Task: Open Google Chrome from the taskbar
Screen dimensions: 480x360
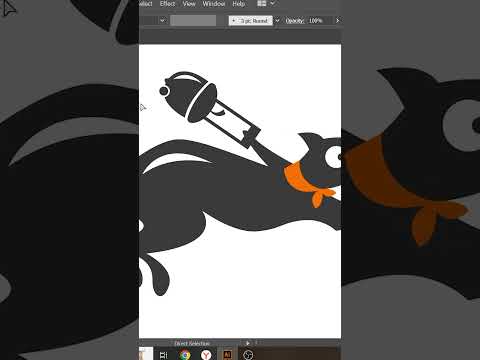Action: tap(185, 355)
